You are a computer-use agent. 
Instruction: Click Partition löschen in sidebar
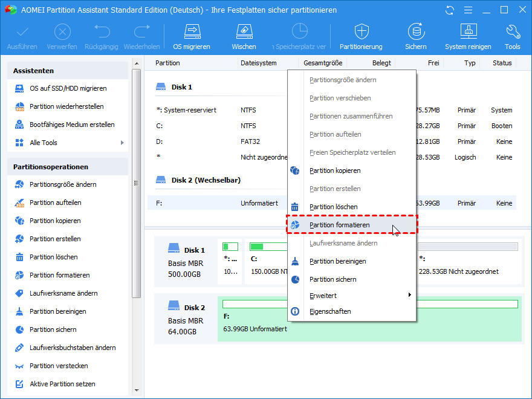[x=53, y=257]
